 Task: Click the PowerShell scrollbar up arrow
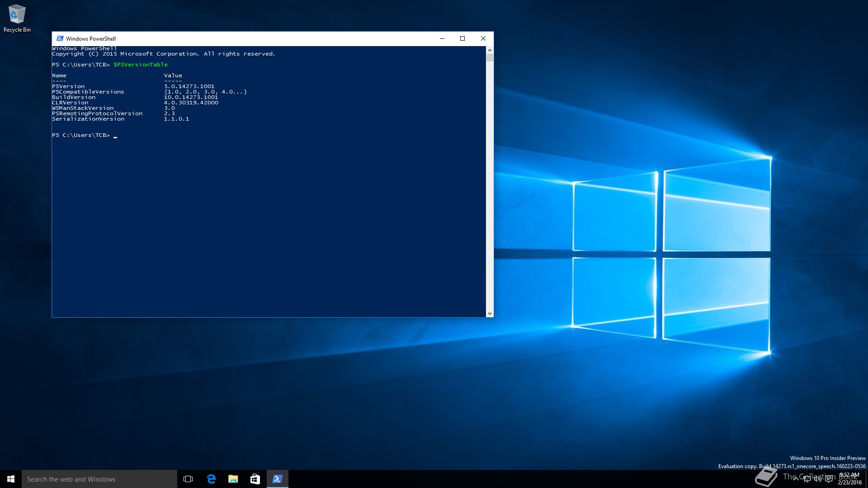click(490, 50)
